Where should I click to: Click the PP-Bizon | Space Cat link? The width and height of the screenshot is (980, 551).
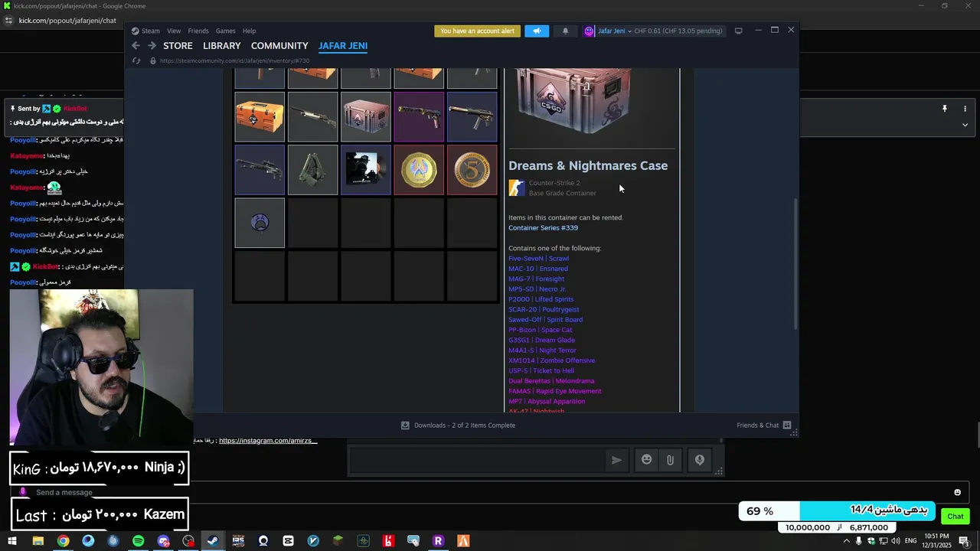coord(540,330)
